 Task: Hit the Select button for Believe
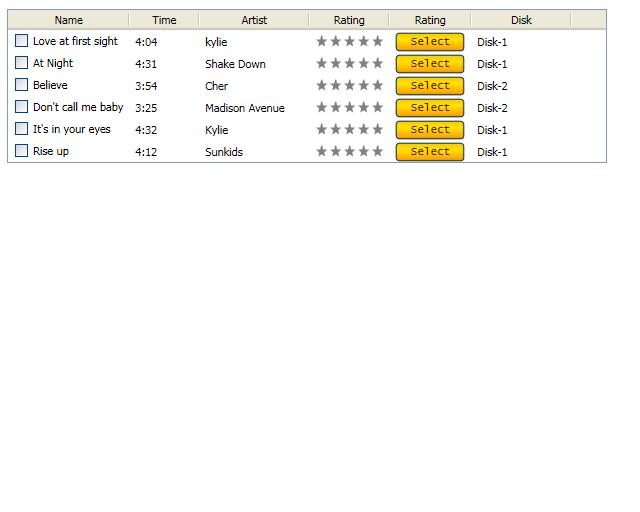click(430, 86)
